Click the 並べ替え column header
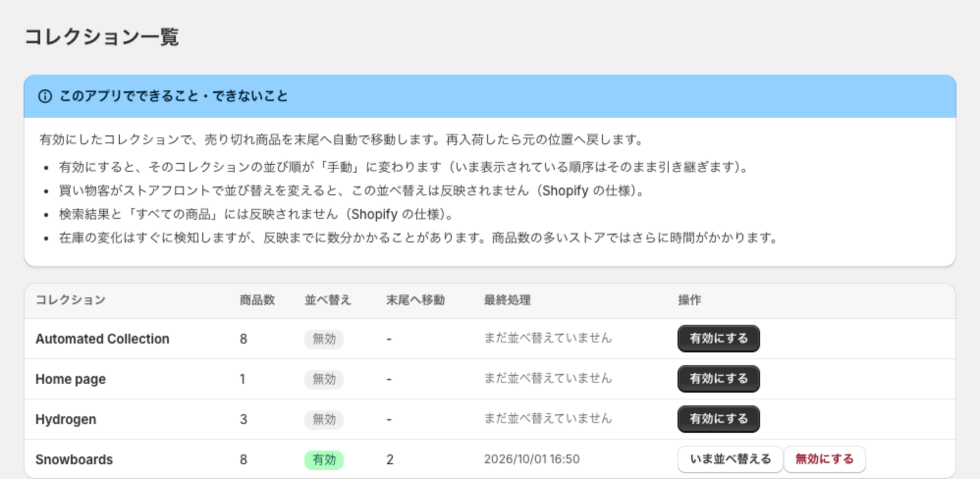This screenshot has width=980, height=479. click(x=327, y=300)
